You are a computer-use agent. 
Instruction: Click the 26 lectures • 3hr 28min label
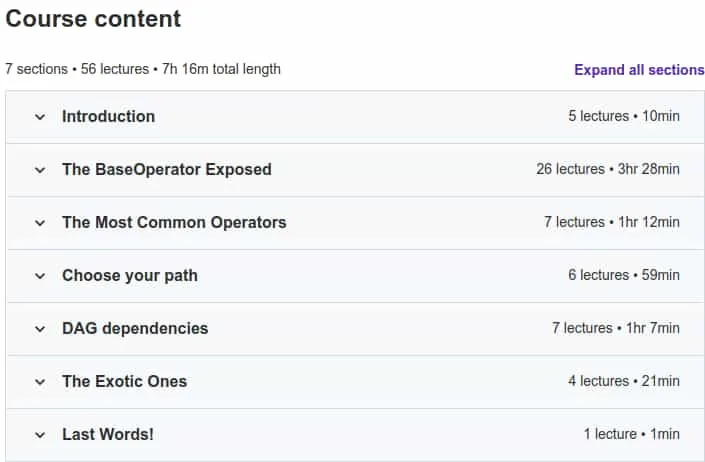[608, 169]
